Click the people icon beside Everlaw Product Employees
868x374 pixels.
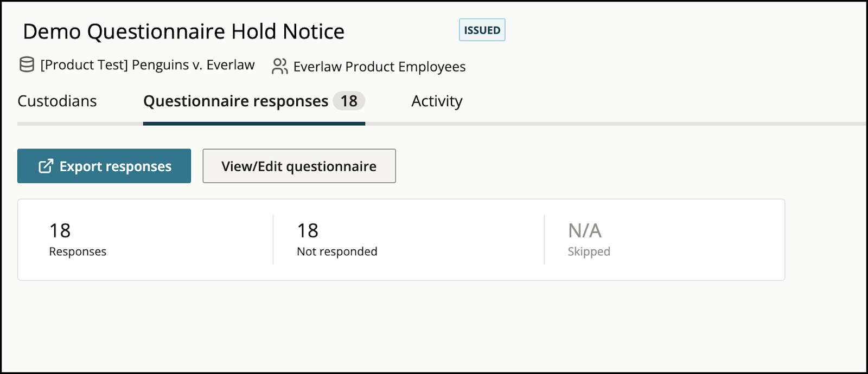[x=279, y=66]
